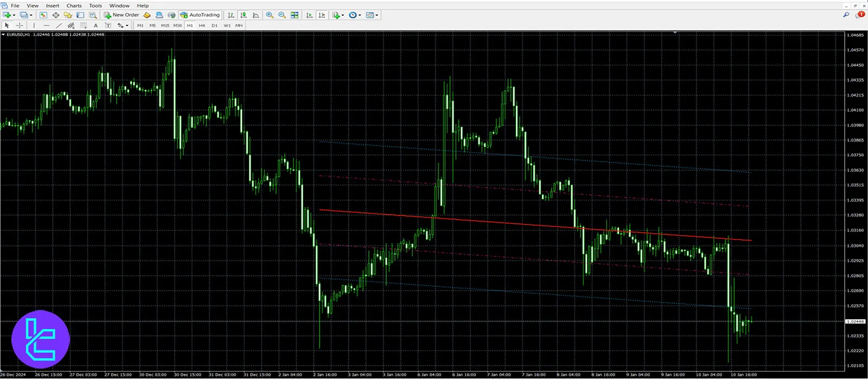Switch chart to candlestick mode
Image resolution: width=868 pixels, height=380 pixels.
tap(244, 15)
